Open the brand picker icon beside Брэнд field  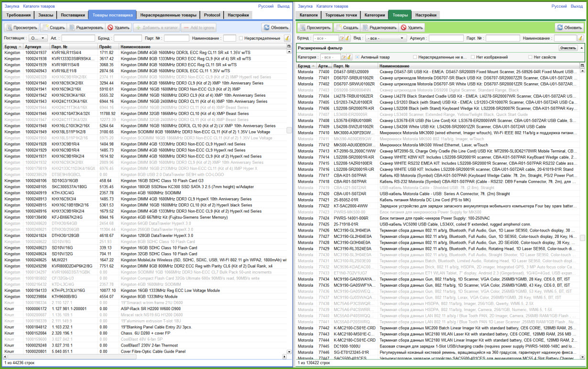(342, 38)
